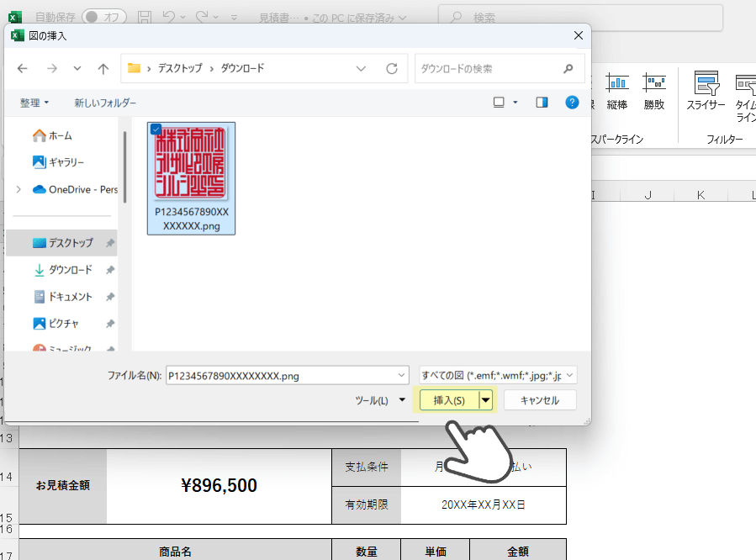The width and height of the screenshot is (756, 560).
Task: Click the 挿入(S) button
Action: coord(449,400)
